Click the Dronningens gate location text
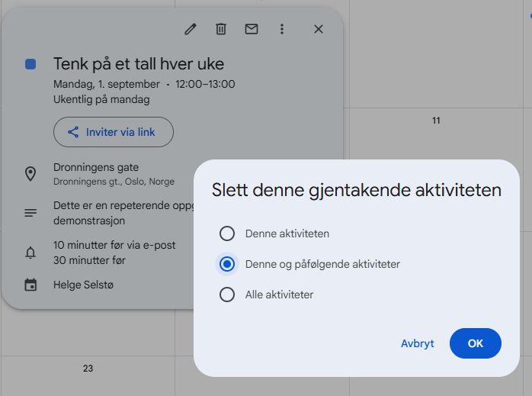 96,167
